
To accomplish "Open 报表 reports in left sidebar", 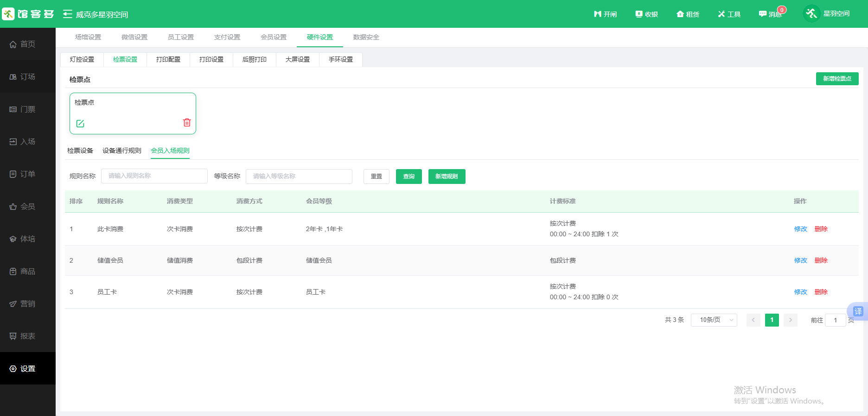I will click(x=27, y=336).
